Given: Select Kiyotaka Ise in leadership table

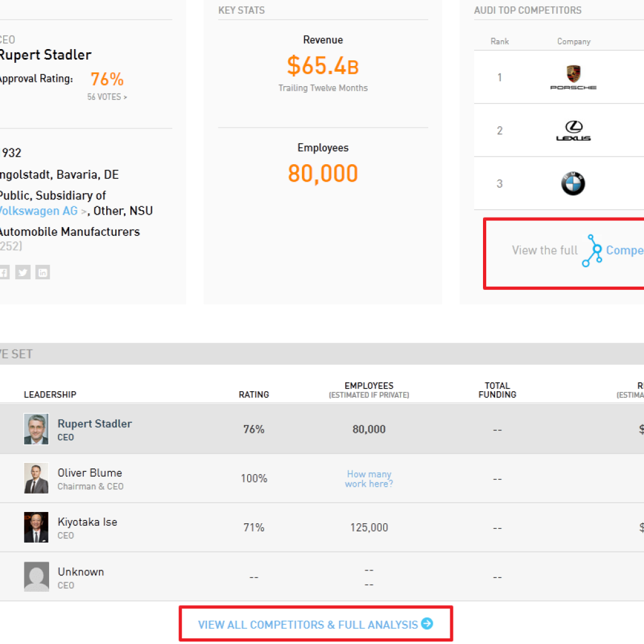Looking at the screenshot, I should click(x=87, y=522).
